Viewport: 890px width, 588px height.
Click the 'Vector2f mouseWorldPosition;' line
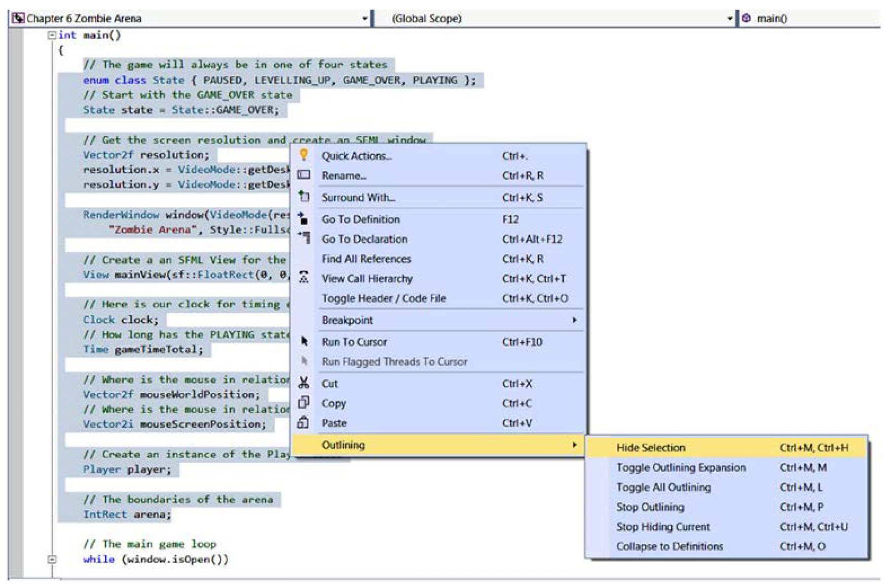[x=171, y=394]
